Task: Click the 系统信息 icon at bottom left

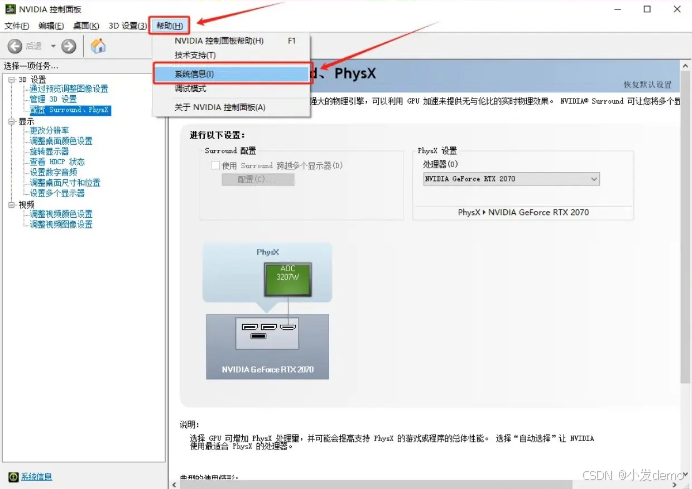Action: pos(13,477)
